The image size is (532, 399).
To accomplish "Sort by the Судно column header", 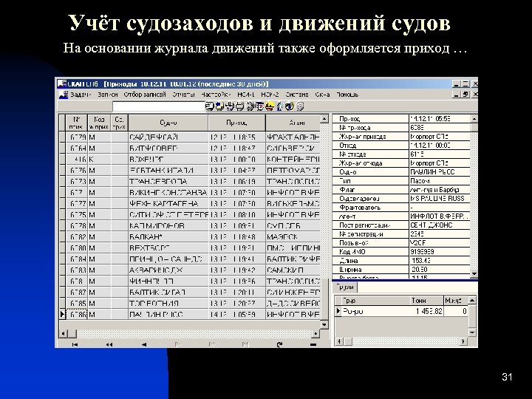I will [168, 123].
